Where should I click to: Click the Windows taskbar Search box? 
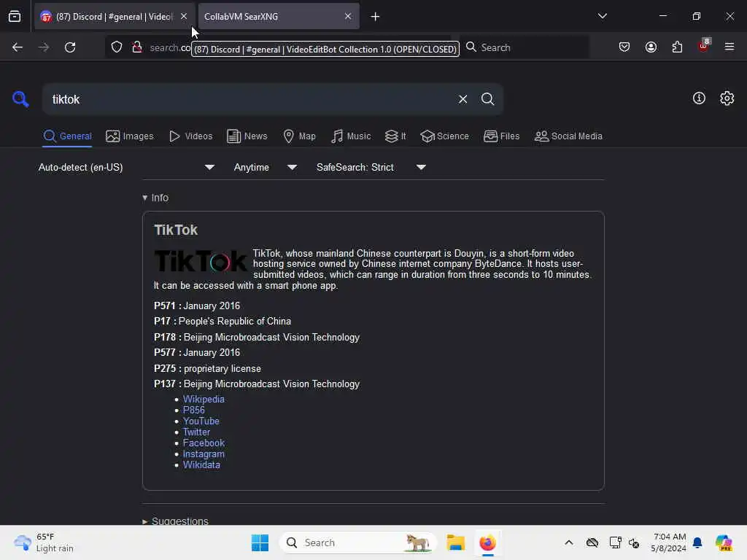tap(357, 542)
